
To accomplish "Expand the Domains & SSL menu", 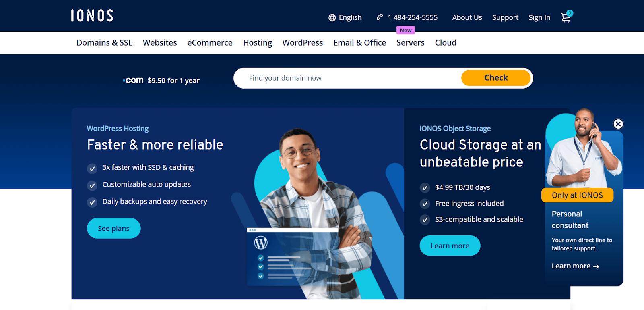I will coord(104,43).
